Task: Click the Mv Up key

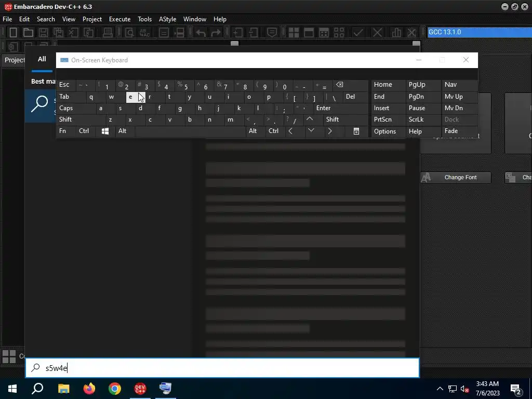Action: [460, 97]
